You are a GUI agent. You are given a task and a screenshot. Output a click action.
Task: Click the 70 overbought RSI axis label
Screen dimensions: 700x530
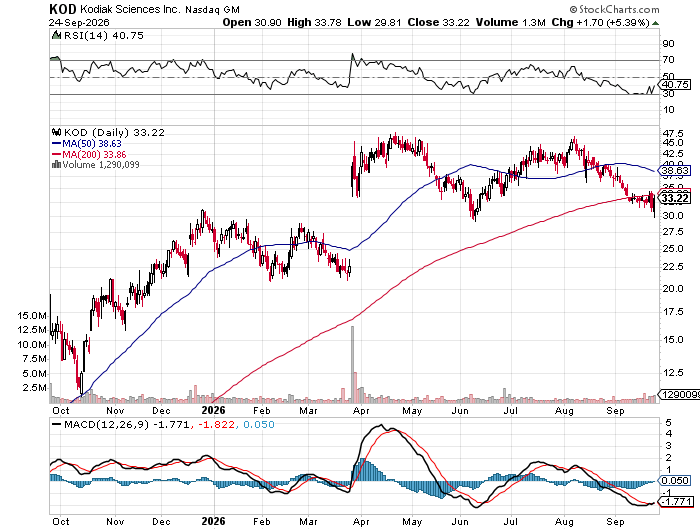tap(669, 60)
